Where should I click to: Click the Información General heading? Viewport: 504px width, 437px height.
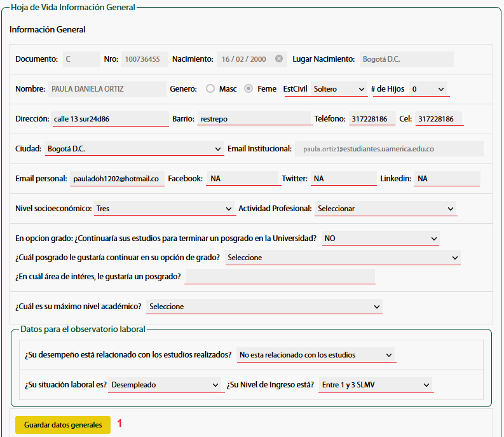(x=47, y=30)
